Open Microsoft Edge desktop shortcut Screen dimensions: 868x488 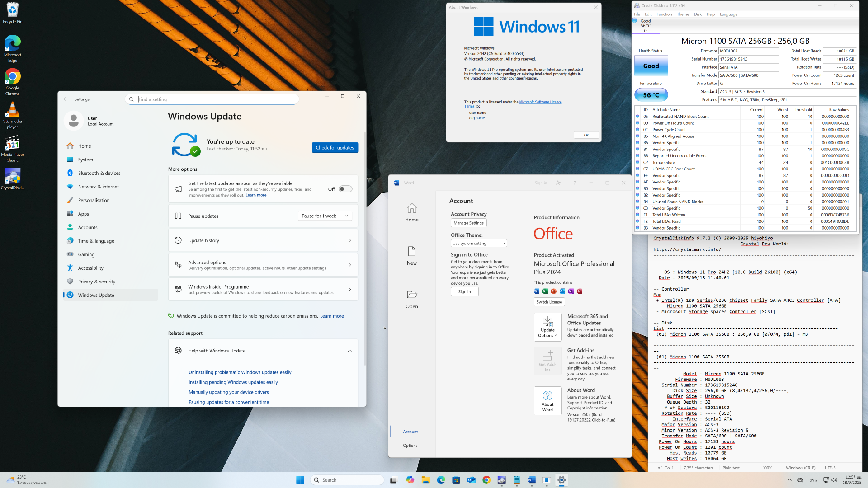[x=12, y=49]
